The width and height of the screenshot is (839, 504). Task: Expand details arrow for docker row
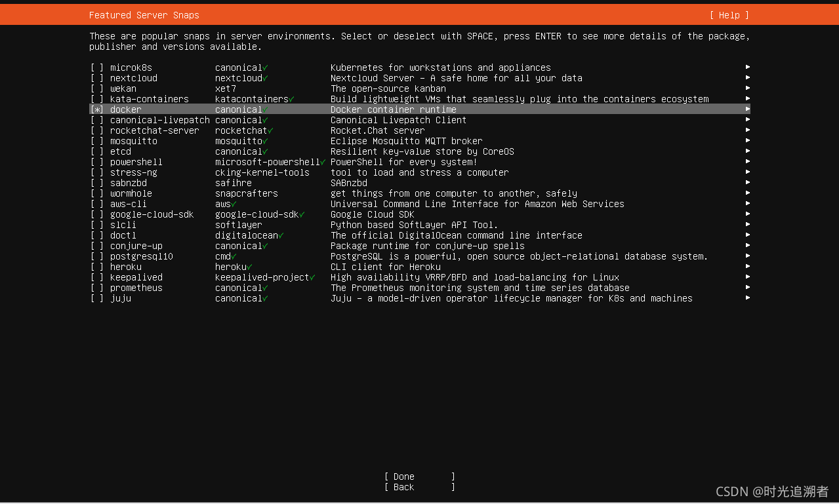point(748,109)
